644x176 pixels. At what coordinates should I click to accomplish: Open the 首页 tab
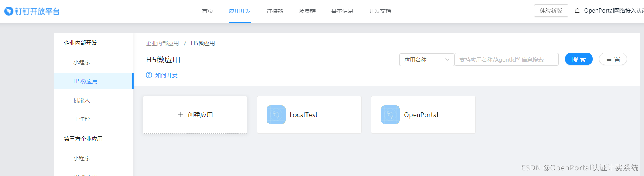(208, 11)
